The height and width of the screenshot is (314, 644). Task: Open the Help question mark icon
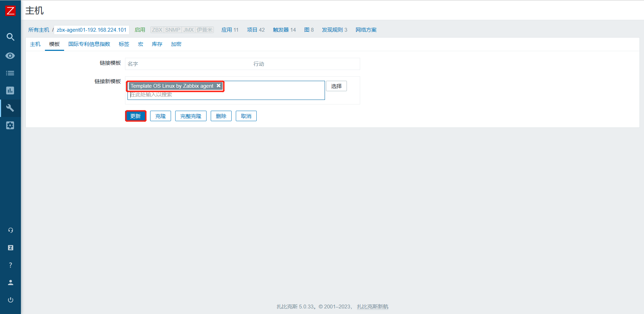coord(10,265)
